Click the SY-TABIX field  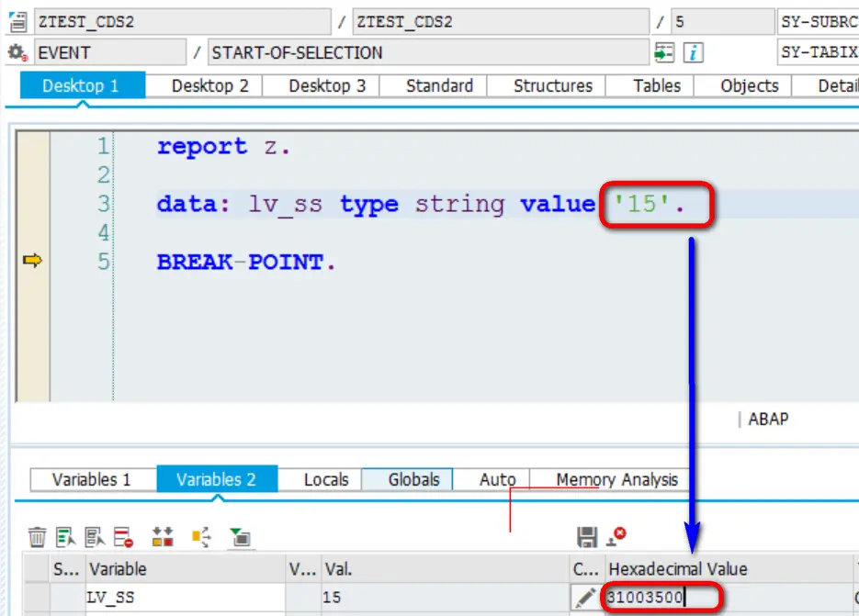pyautogui.click(x=819, y=52)
